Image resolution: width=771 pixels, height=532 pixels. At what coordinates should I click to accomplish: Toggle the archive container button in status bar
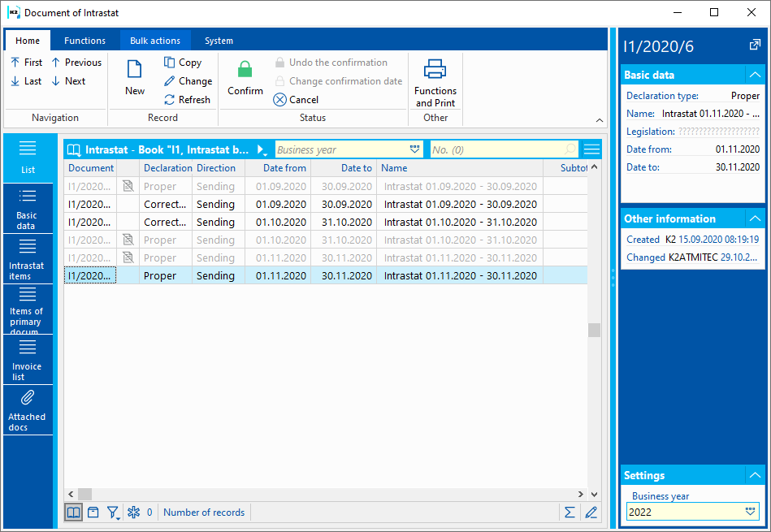(x=93, y=513)
